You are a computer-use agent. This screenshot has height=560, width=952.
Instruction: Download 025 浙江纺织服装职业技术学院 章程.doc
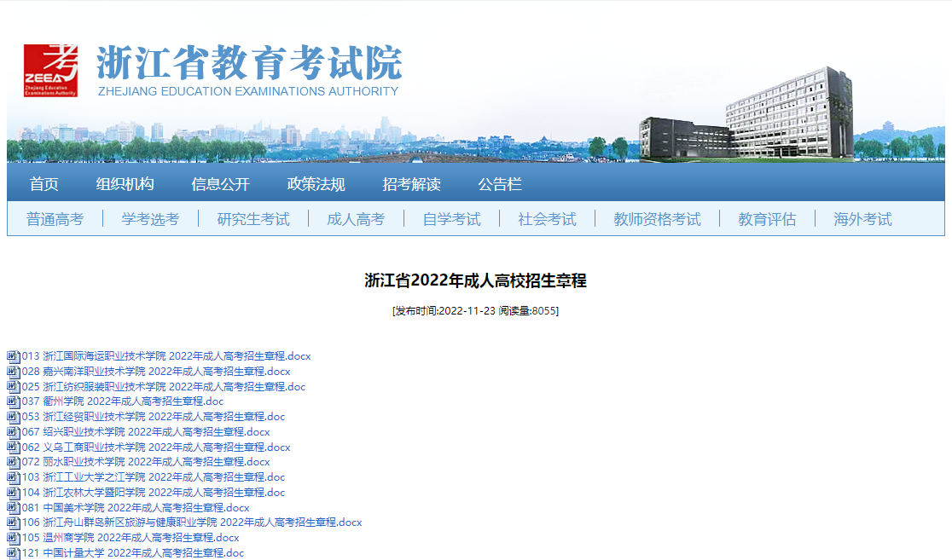(164, 386)
